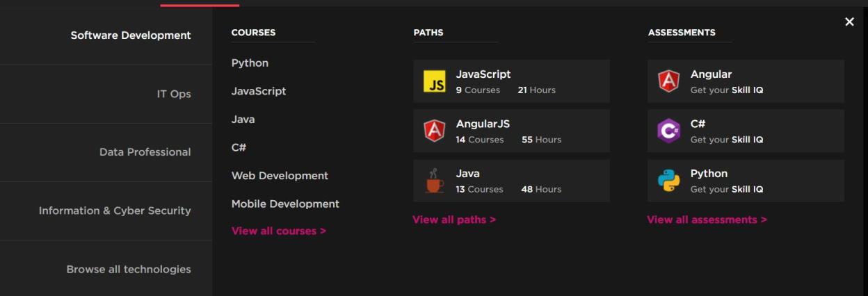The width and height of the screenshot is (868, 296).
Task: Click the Angular assessment shield icon
Action: coord(668,81)
